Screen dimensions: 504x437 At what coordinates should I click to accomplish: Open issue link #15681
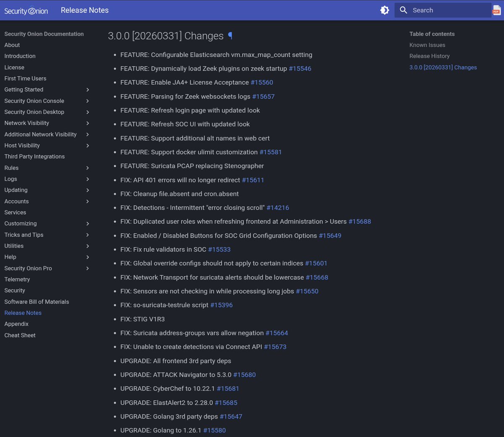pos(228,389)
